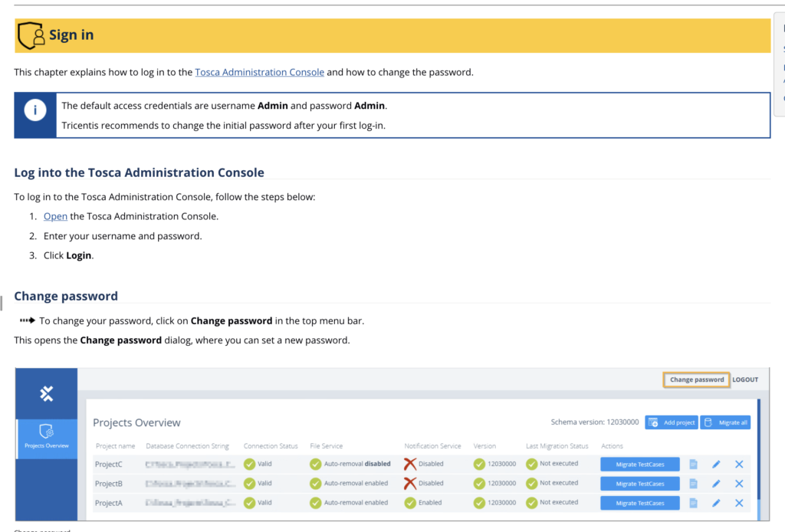This screenshot has height=532, width=785.
Task: Click the Add project button
Action: click(672, 422)
